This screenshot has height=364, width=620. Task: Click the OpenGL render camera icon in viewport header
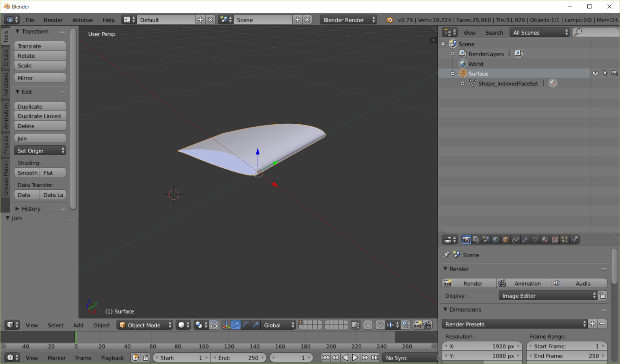pos(417,325)
